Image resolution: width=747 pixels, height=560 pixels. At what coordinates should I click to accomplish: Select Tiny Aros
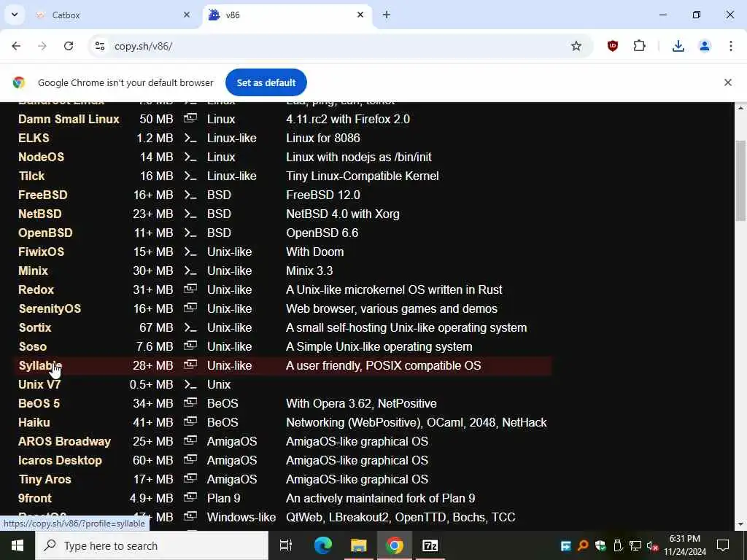pos(44,480)
